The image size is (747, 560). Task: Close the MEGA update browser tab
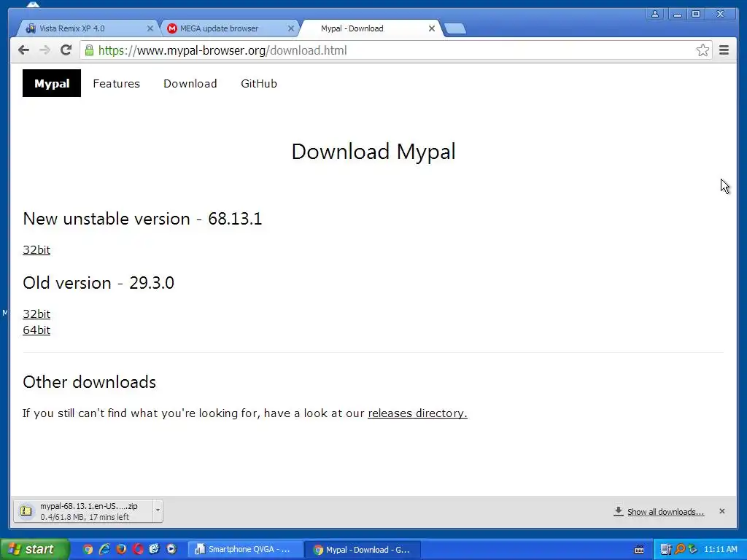click(290, 28)
